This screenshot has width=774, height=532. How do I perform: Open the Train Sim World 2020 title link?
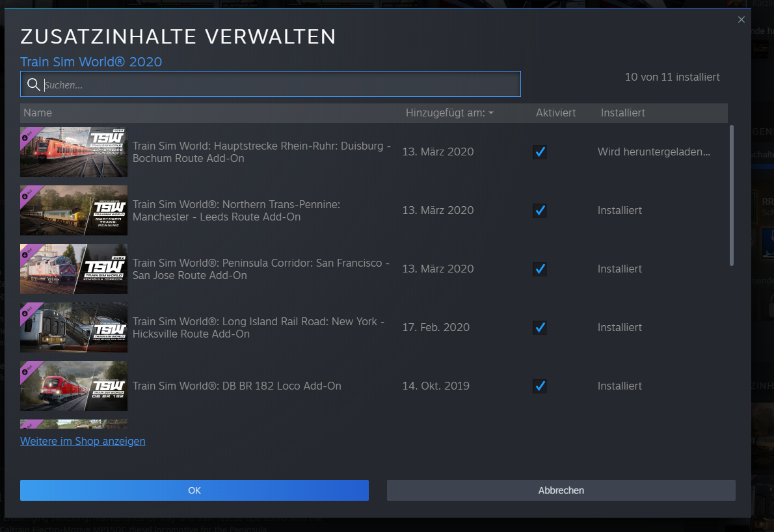pos(91,62)
